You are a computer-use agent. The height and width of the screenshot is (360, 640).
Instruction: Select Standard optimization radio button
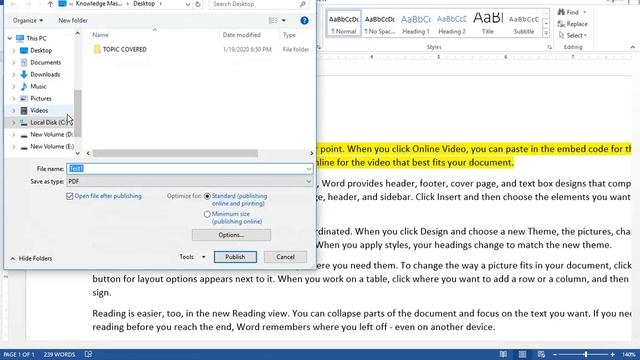pyautogui.click(x=207, y=196)
